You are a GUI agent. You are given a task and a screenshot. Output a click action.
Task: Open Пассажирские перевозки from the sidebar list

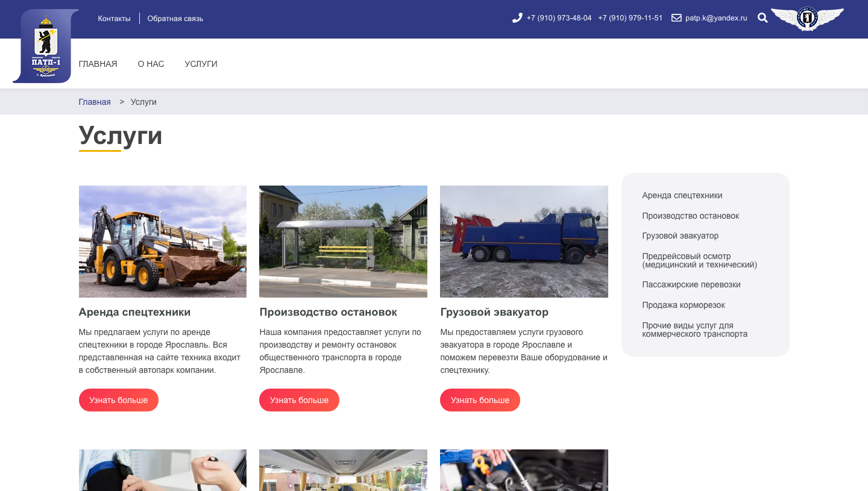691,284
